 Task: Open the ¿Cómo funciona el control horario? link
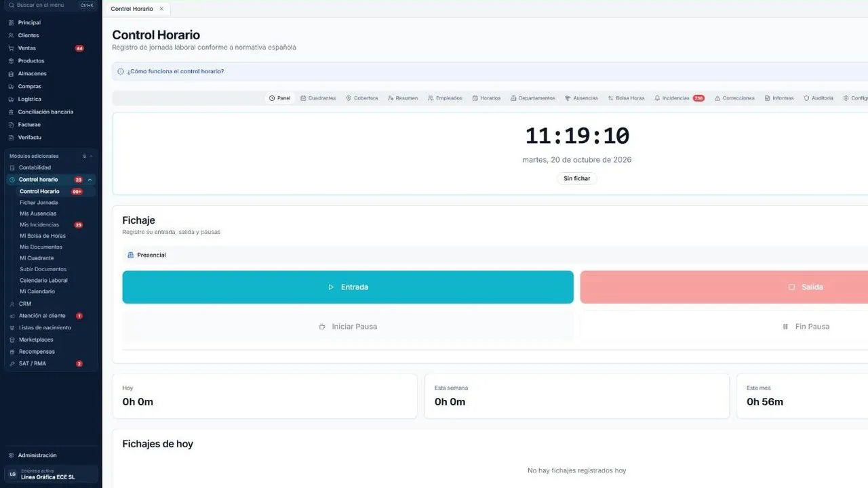176,71
